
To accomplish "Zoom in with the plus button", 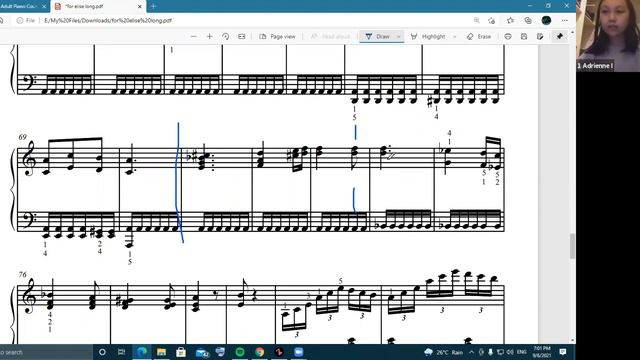I will coord(209,37).
